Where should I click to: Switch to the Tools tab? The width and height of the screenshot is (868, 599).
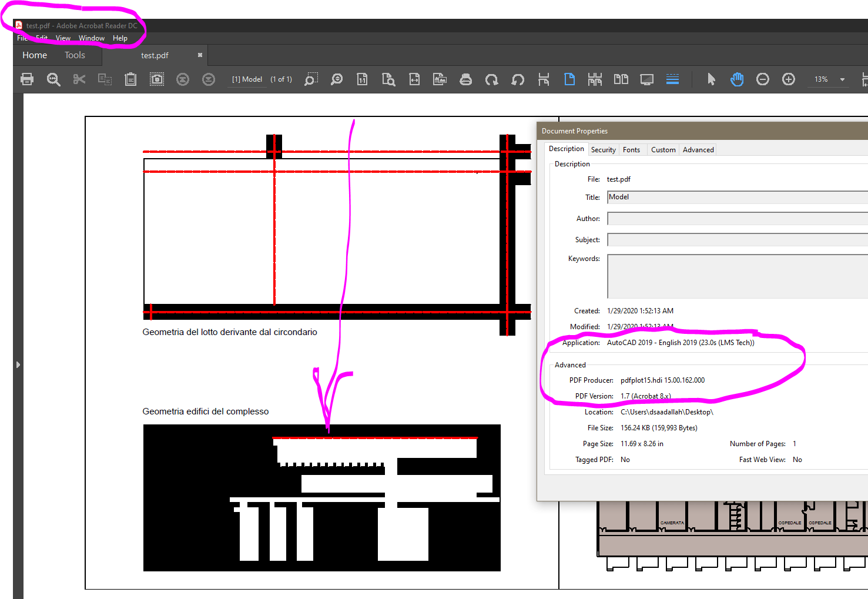pos(75,55)
